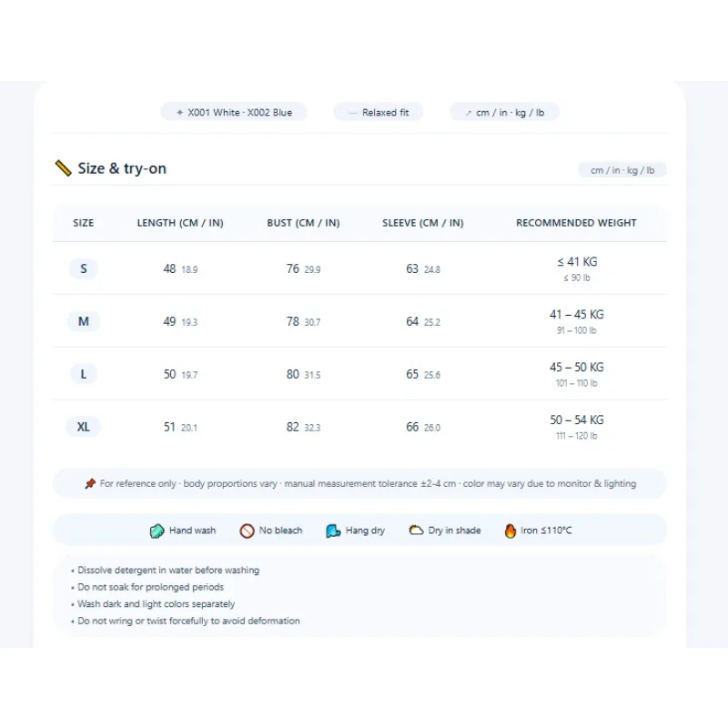Click the SIZE column header
The height and width of the screenshot is (728, 728).
84,223
